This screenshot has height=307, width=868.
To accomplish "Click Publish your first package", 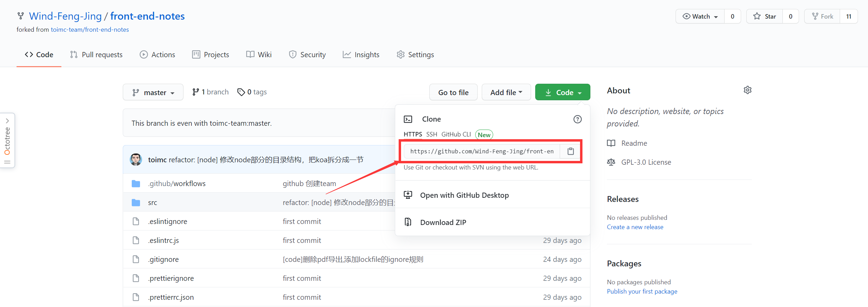I will click(x=642, y=291).
